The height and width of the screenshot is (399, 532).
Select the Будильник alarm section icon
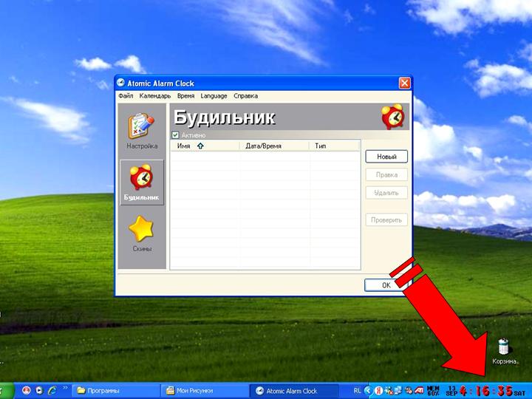tap(141, 183)
